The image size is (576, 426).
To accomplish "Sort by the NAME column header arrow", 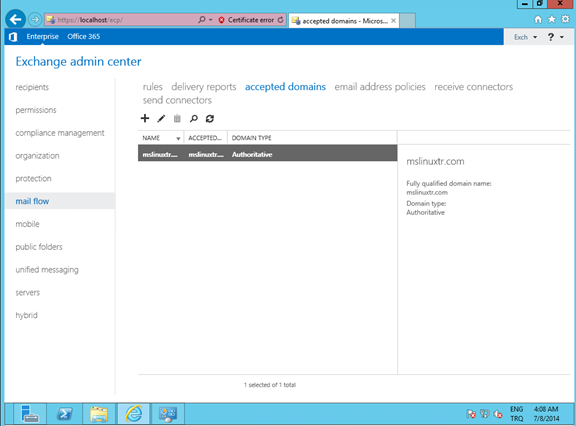I will (x=178, y=138).
